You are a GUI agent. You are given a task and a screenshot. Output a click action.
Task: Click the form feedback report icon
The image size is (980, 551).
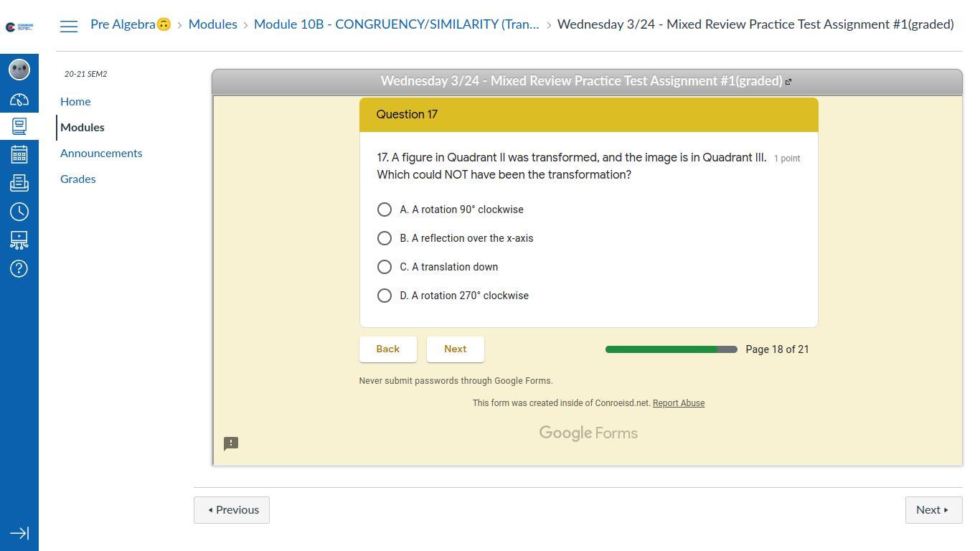231,443
